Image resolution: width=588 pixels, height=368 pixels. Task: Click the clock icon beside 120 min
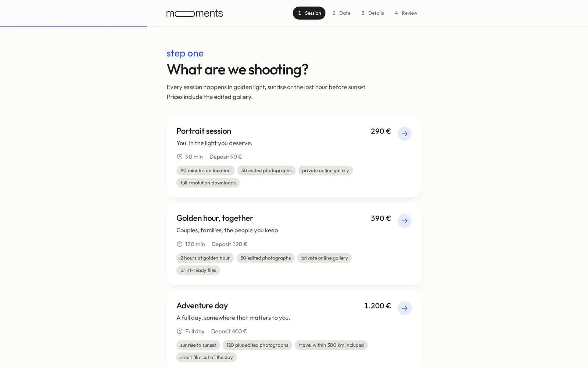point(179,244)
